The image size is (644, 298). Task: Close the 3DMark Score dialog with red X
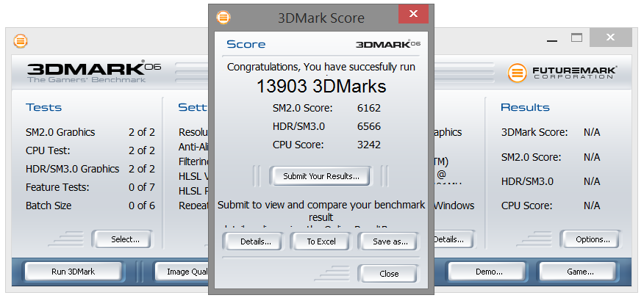(x=414, y=15)
